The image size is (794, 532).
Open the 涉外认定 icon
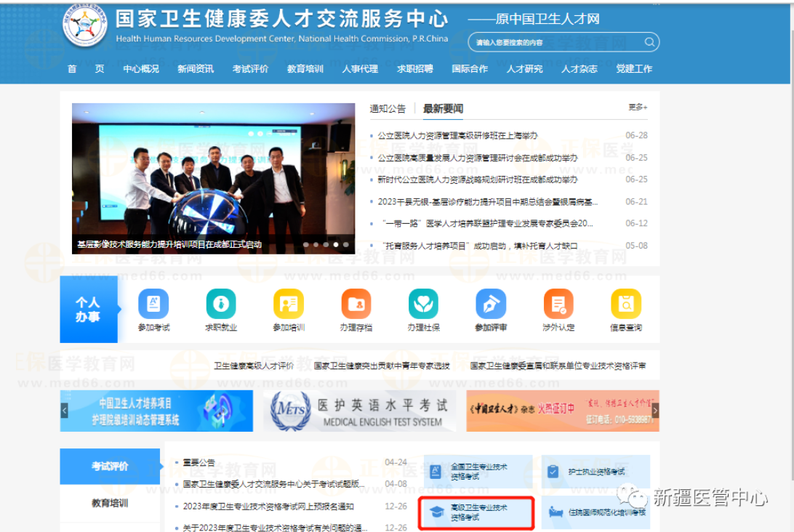point(558,304)
